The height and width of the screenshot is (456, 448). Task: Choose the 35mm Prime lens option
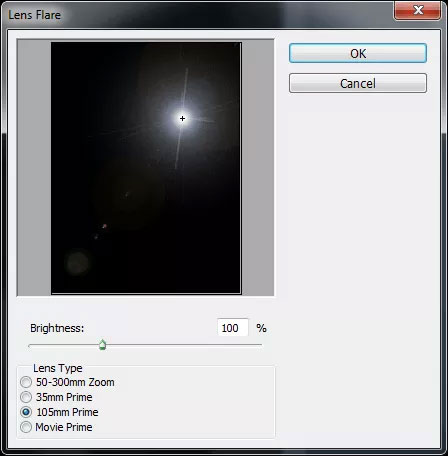[26, 397]
